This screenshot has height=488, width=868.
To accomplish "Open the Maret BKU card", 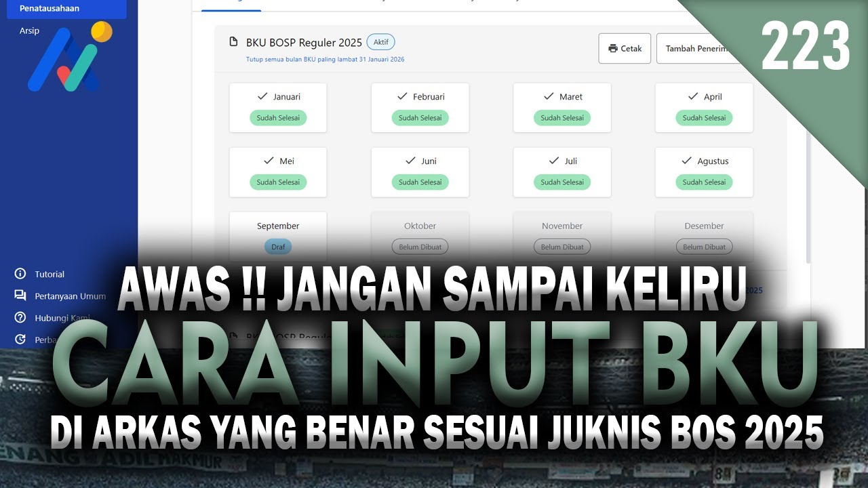I will click(x=562, y=108).
